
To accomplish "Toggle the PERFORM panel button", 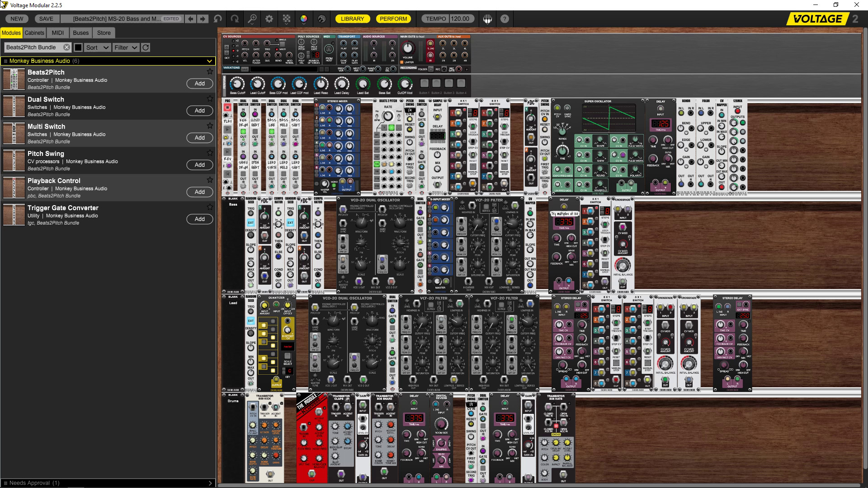I will [x=393, y=19].
